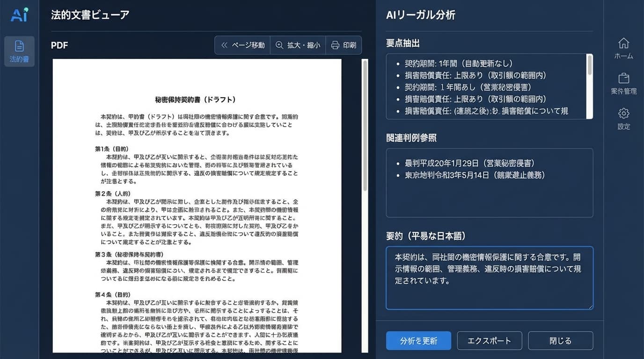The image size is (644, 359).
Task: Select 印刷 in the toolbar
Action: coord(344,45)
